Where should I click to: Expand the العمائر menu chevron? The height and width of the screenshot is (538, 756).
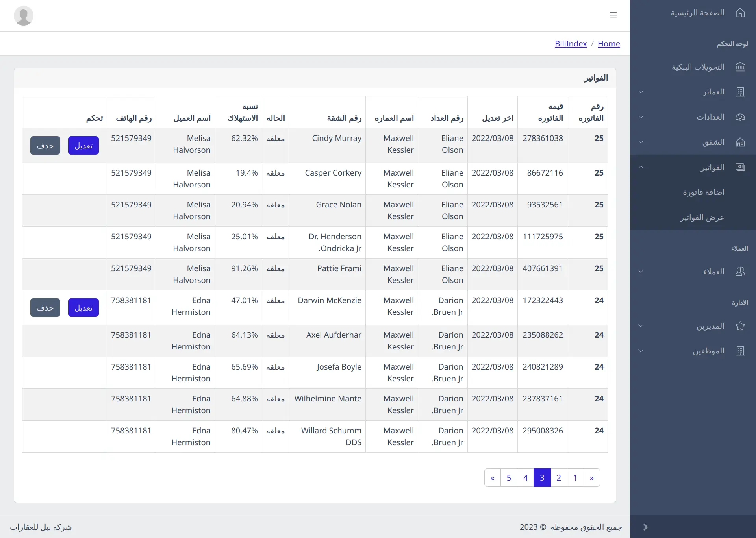click(641, 92)
